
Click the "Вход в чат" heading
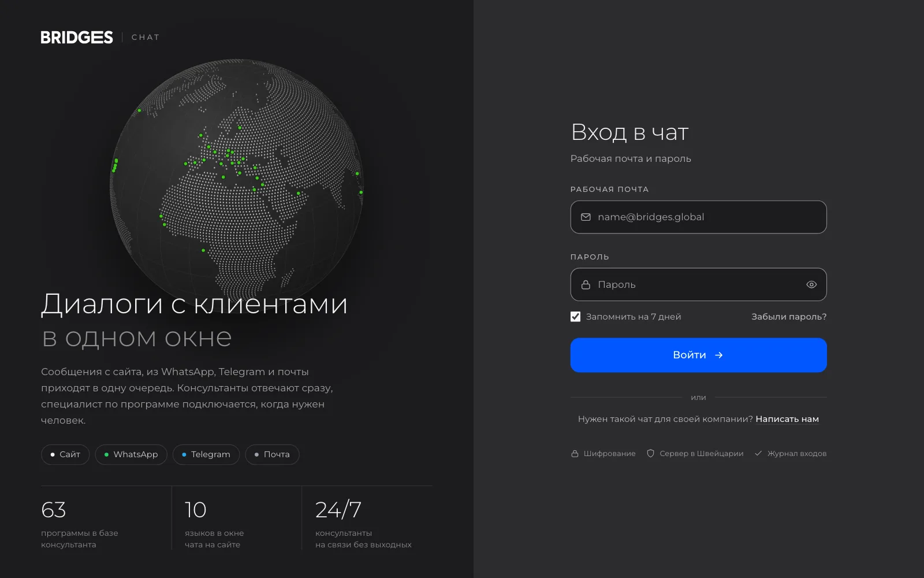point(629,132)
